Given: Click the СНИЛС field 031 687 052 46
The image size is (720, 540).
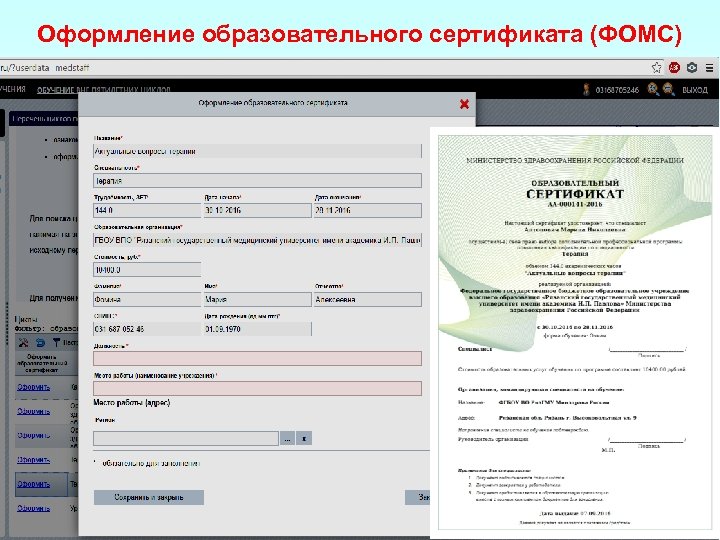Looking at the screenshot, I should (x=147, y=329).
